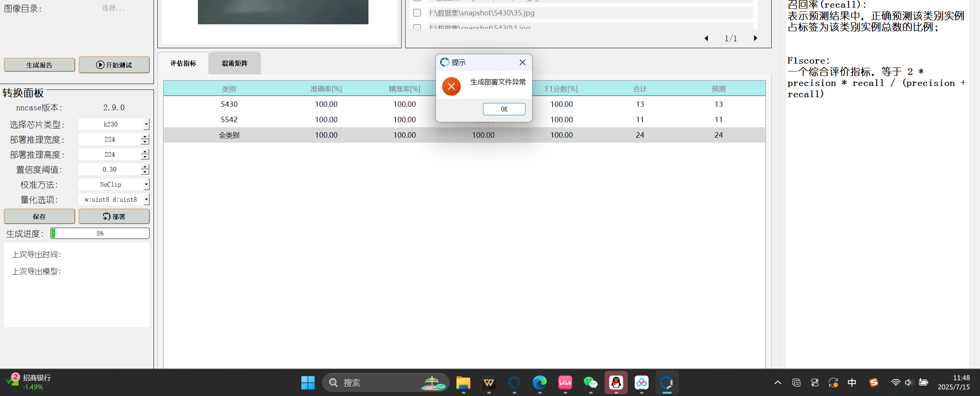980x396 pixels.
Task: Click the preview image thumbnail
Action: [283, 12]
